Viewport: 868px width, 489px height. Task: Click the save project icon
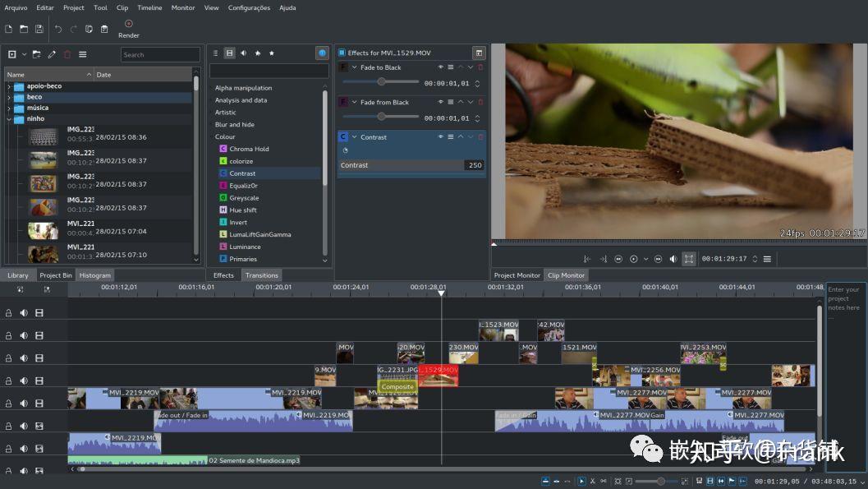click(x=39, y=29)
